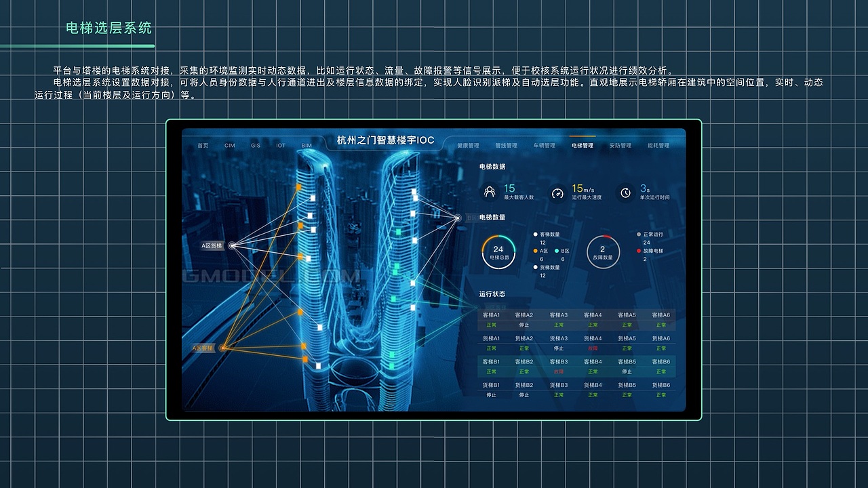Click the 运行状态 section heading
Viewport: 868px width, 488px height.
492,294
